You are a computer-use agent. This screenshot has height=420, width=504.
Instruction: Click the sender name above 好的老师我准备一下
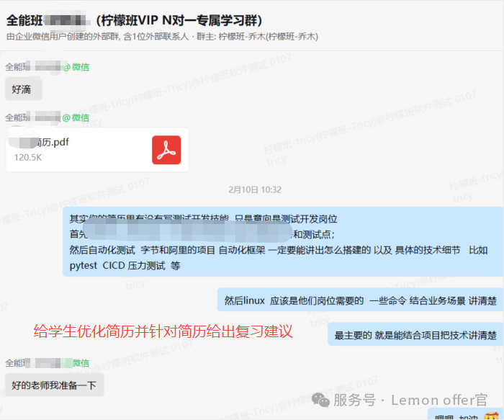(32, 362)
